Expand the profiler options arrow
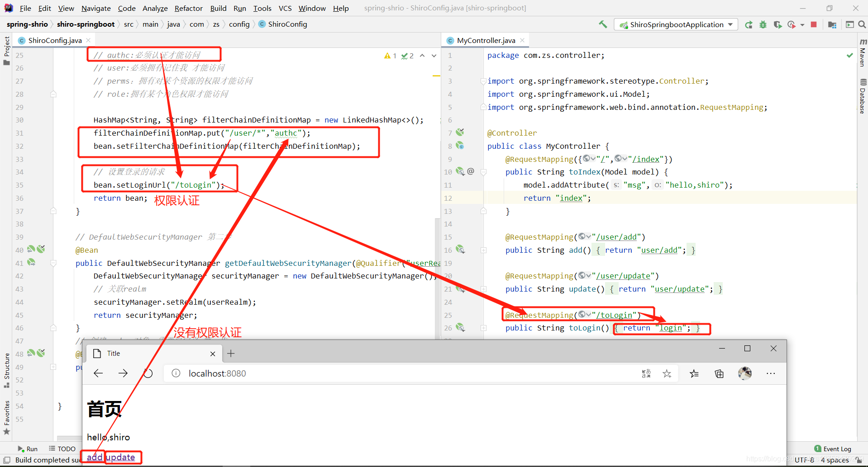Viewport: 868px width, 467px height. (x=802, y=25)
